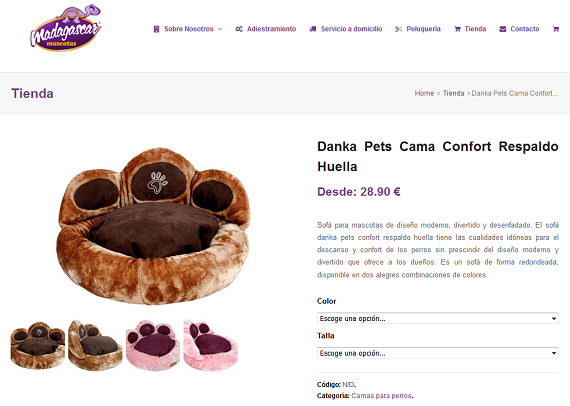Expand the Sobre Nosotros submenu chevron
The height and width of the screenshot is (406, 570).
point(220,29)
